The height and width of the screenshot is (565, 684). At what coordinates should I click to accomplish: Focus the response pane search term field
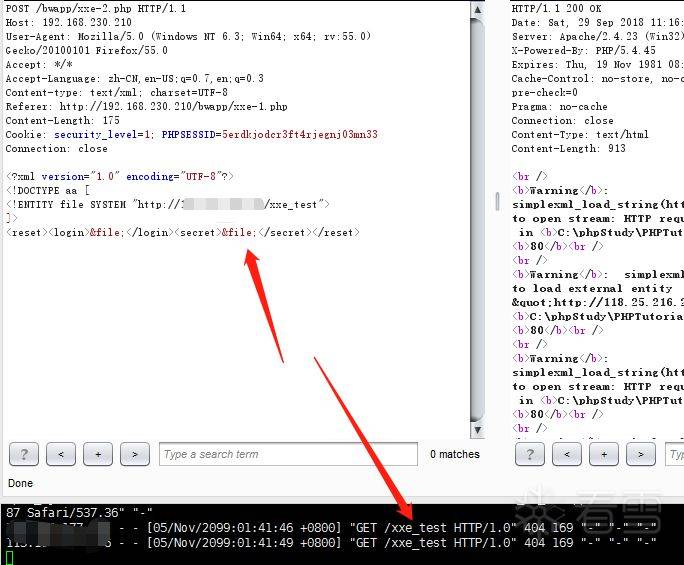pos(674,454)
